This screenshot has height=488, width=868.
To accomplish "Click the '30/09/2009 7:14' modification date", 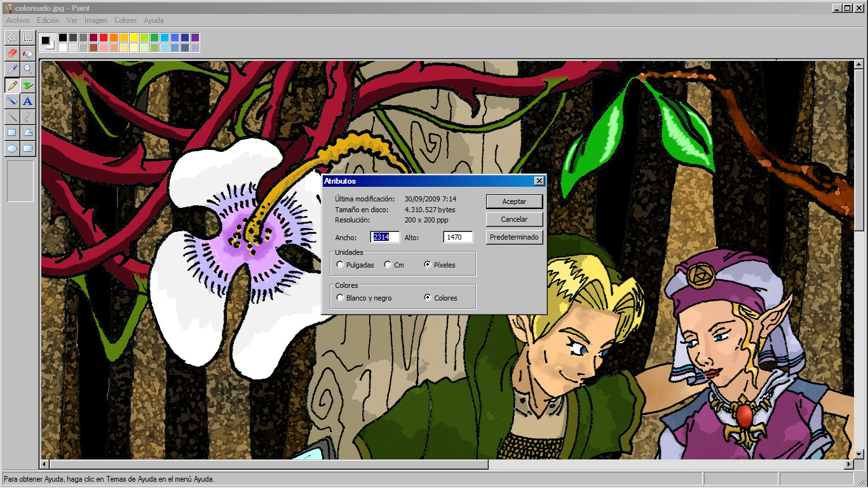I will click(430, 199).
